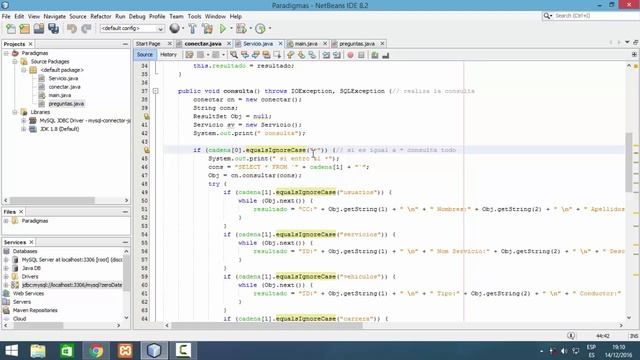Open Chrome from the taskbar
Viewport: 640px width, 360px height.
pos(96,351)
